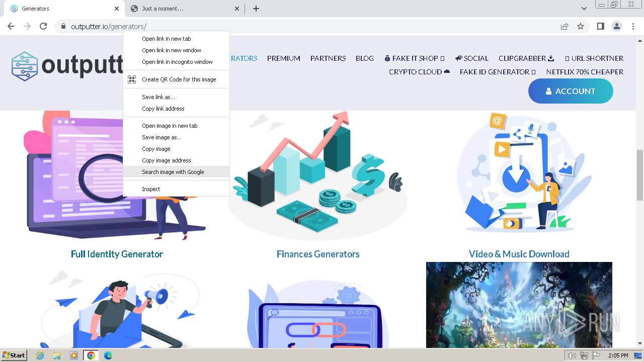Click the volume speaker tray icon
The width and height of the screenshot is (644, 362).
click(x=572, y=355)
